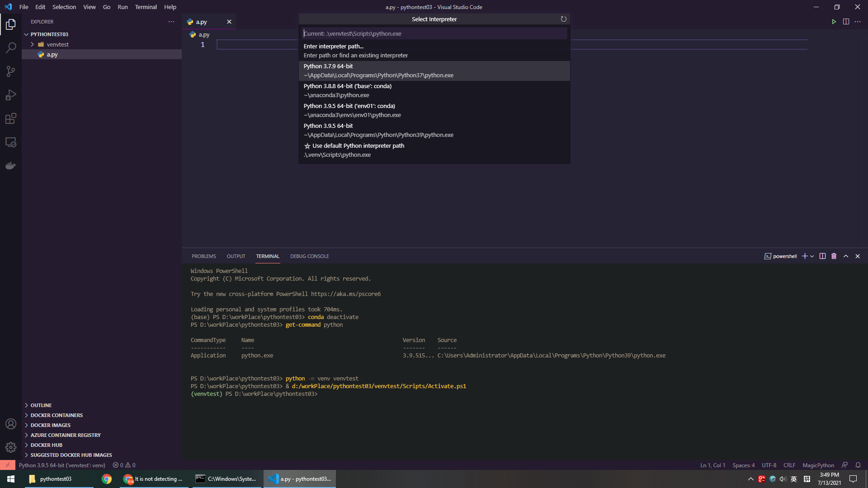Open the Extensions view

[10, 118]
